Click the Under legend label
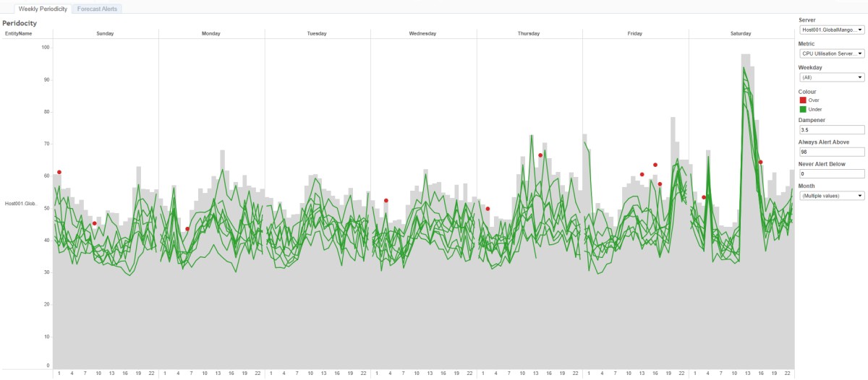 pos(815,109)
